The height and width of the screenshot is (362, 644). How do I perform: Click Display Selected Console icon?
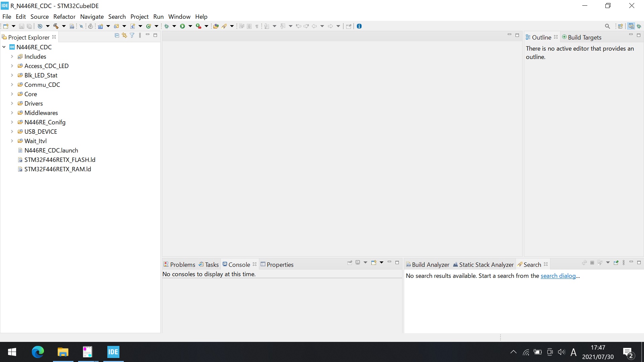(358, 262)
